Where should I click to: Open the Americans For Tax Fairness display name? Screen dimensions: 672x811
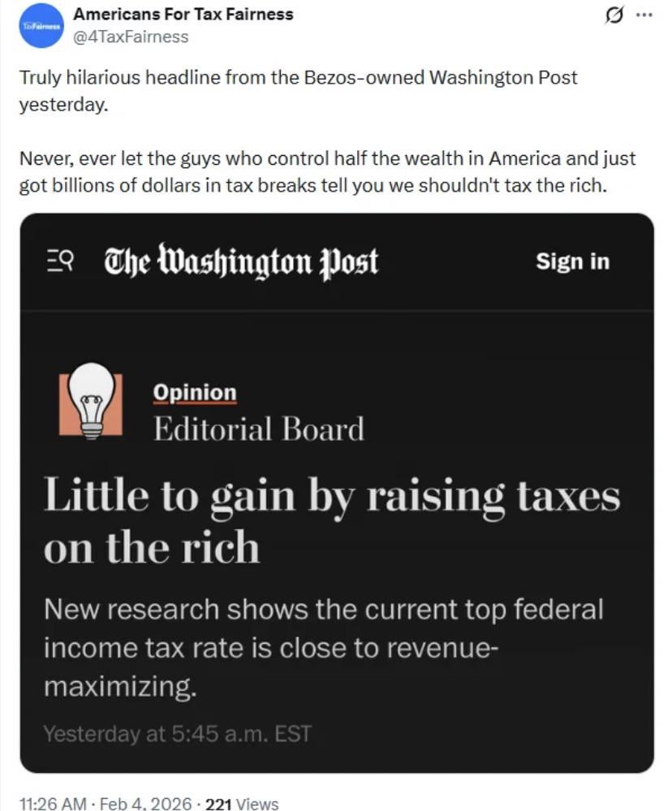183,14
